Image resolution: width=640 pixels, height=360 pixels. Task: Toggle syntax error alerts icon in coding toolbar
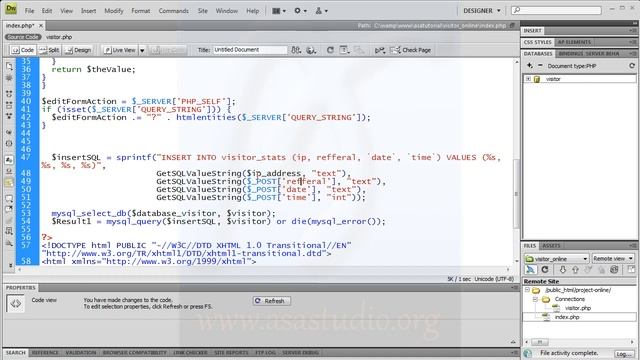pyautogui.click(x=9, y=182)
